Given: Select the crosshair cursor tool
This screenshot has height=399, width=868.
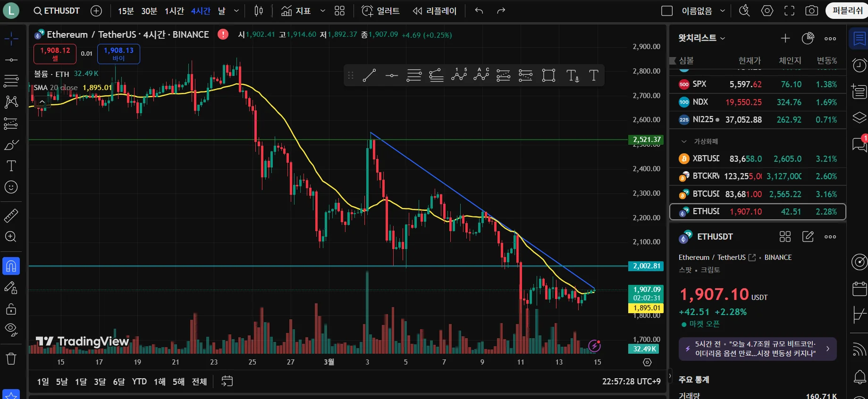Looking at the screenshot, I should tap(11, 39).
